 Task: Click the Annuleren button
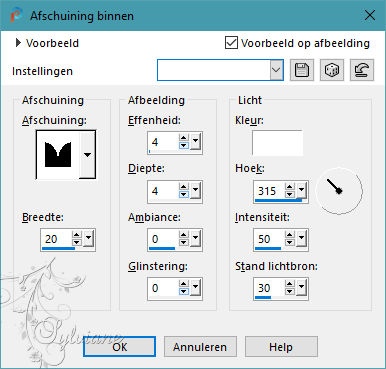click(200, 347)
